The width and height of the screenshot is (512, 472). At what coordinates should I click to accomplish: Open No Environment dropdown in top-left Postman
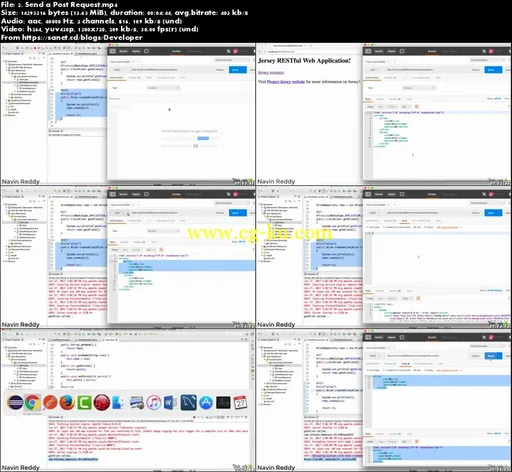point(231,60)
